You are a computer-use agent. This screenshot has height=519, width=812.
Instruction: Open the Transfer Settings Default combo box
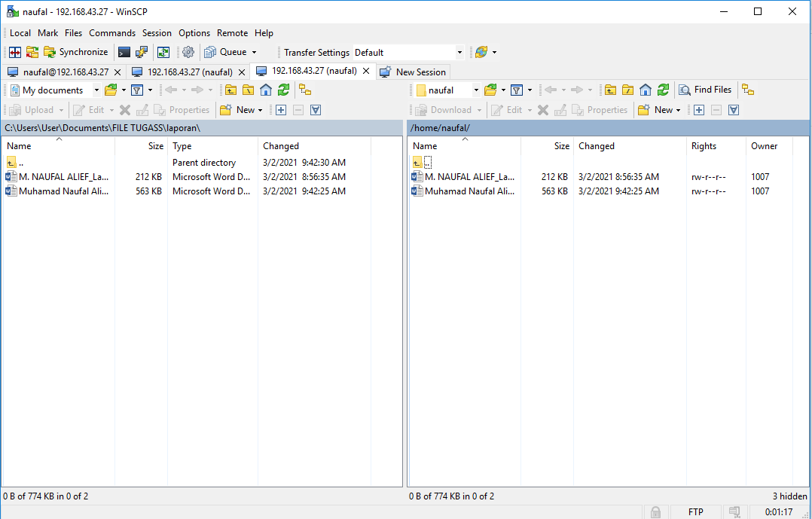408,52
